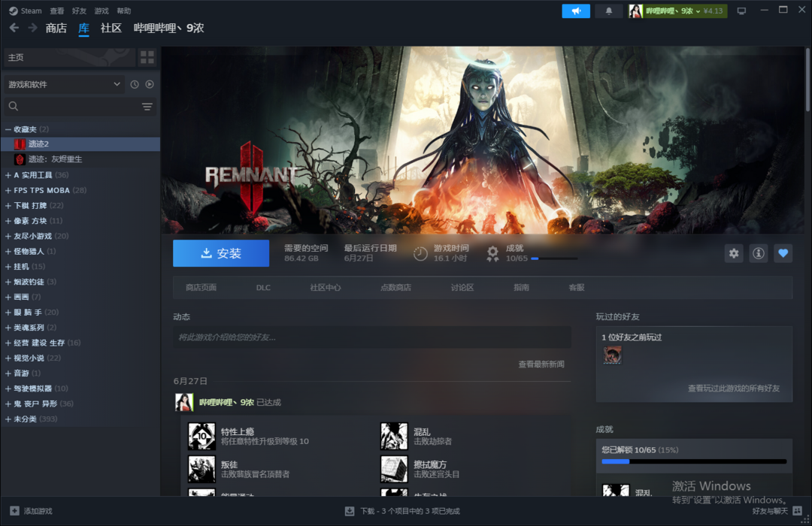This screenshot has height=526, width=812.
Task: Click the 主页 home button
Action: (x=69, y=57)
